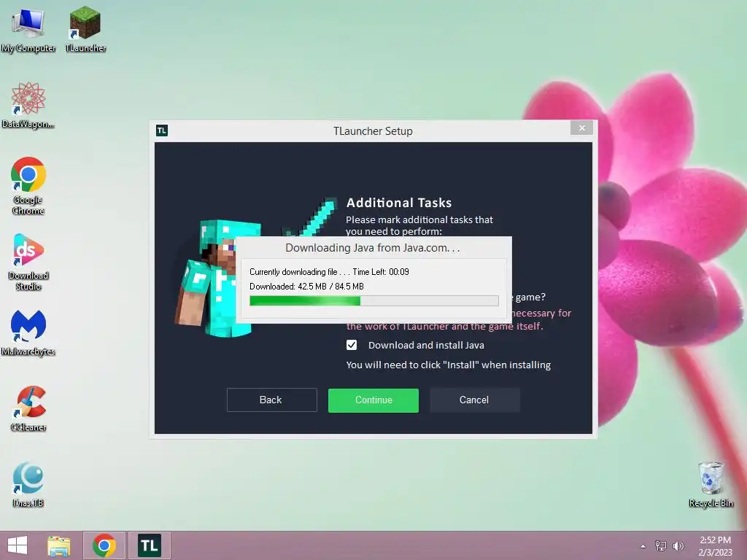Click the Time Left 00:09 text
This screenshot has height=560, width=747.
click(381, 272)
